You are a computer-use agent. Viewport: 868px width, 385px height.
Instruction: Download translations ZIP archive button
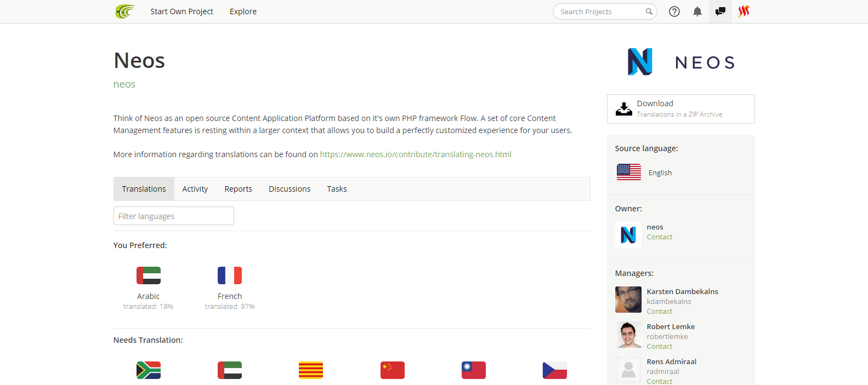tap(681, 109)
